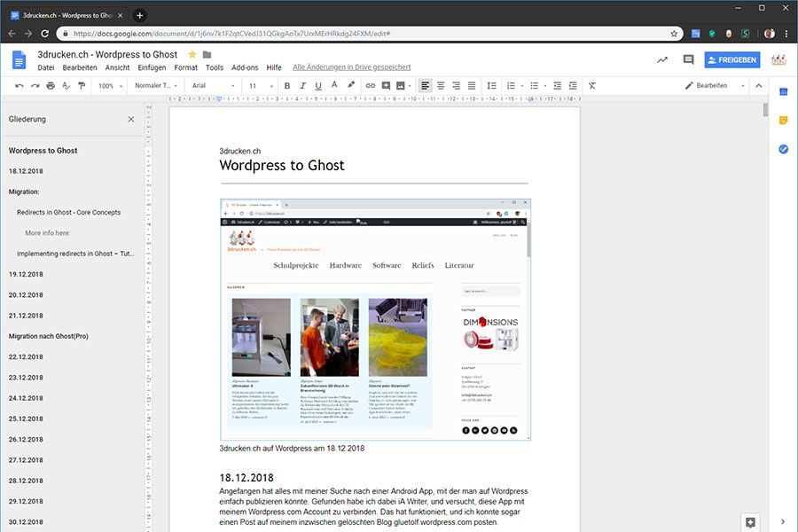798x532 pixels.
Task: Decrease the indent
Action: tap(558, 85)
